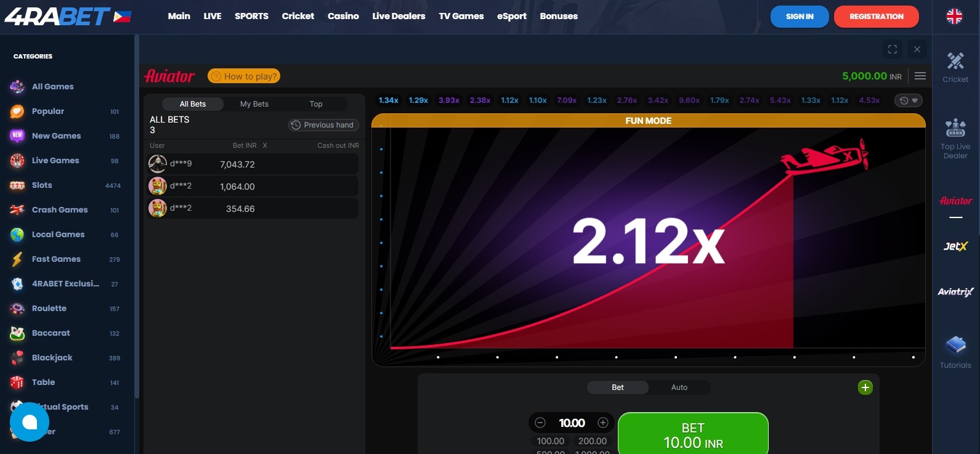Click the Live Games icon

click(x=17, y=161)
